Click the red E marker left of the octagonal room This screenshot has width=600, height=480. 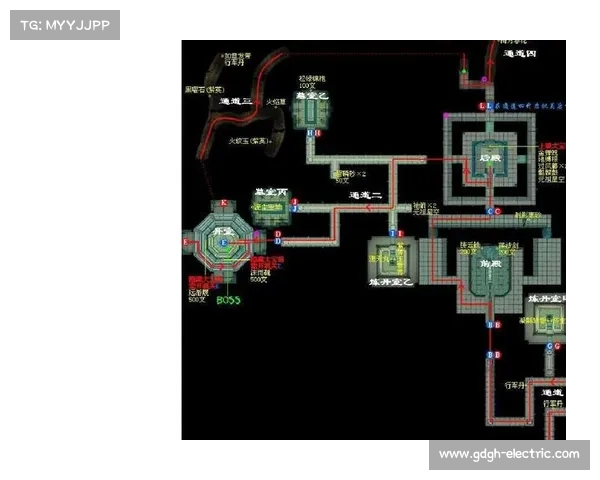(186, 242)
